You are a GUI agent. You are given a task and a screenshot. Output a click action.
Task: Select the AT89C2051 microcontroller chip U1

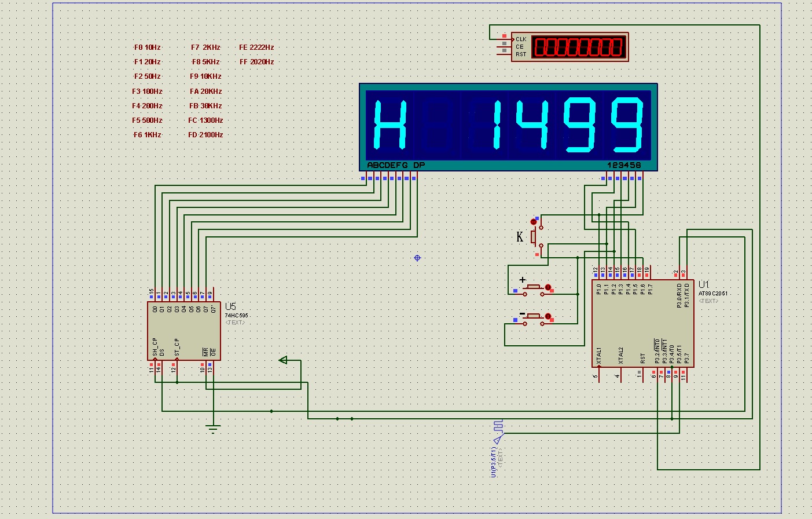[642, 323]
